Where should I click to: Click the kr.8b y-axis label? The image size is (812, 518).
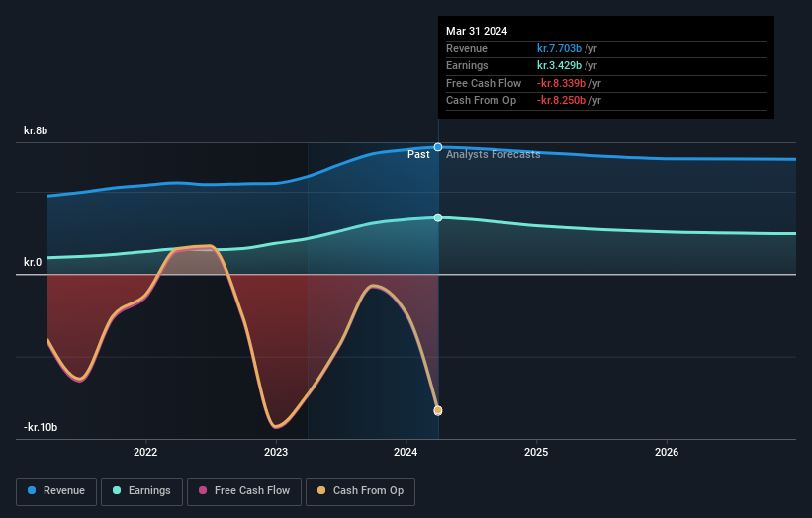coord(36,130)
